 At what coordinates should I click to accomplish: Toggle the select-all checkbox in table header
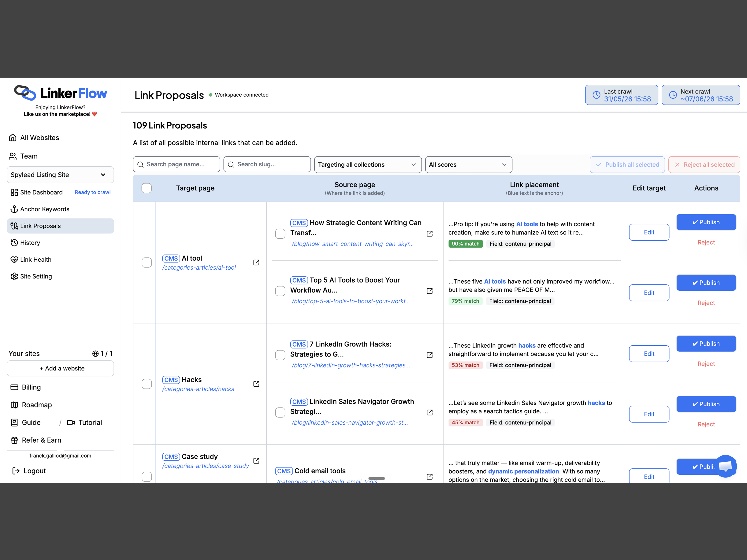(x=147, y=188)
